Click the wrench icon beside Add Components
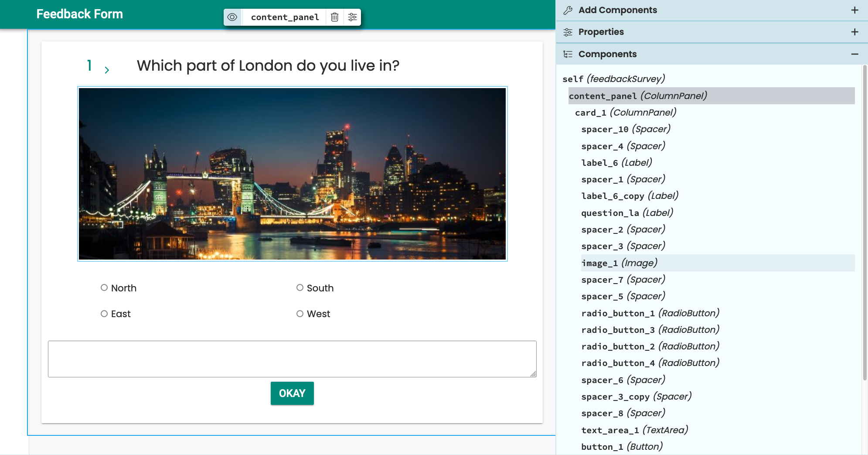This screenshot has width=868, height=455. tap(568, 10)
